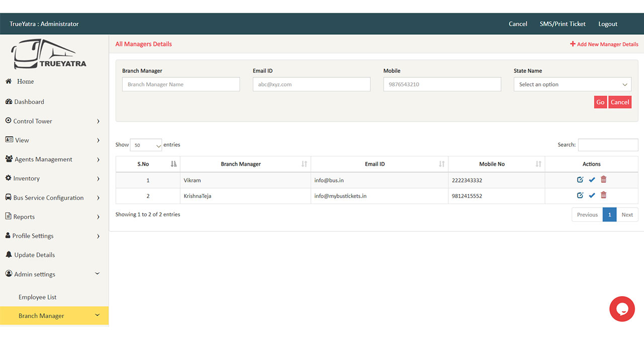Image resolution: width=644 pixels, height=362 pixels.
Task: Click the checkmark icon for KrishnaTeja
Action: pos(592,196)
